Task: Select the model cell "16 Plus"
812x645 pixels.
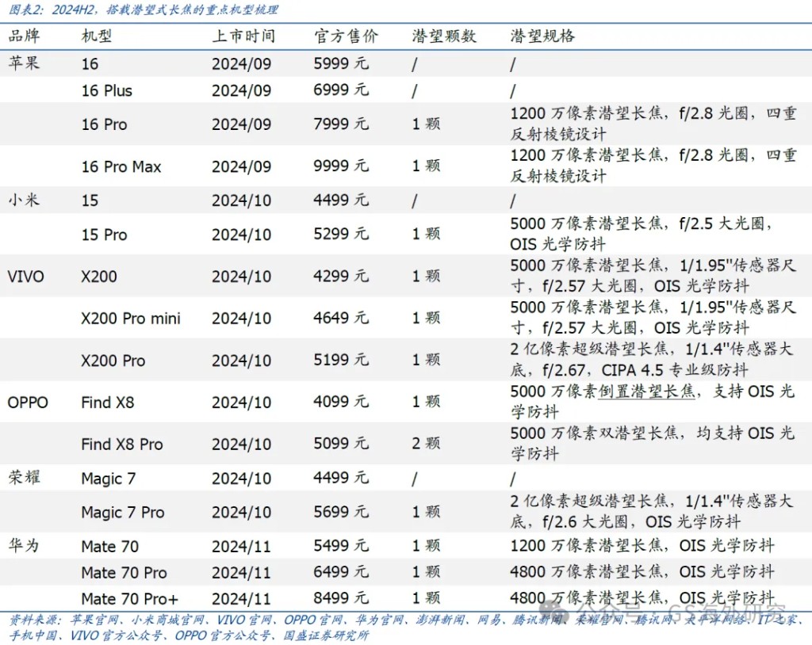Action: tap(107, 90)
